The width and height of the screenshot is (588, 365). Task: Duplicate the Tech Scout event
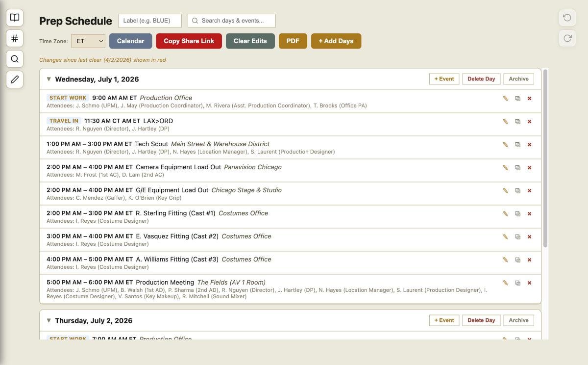tap(517, 145)
